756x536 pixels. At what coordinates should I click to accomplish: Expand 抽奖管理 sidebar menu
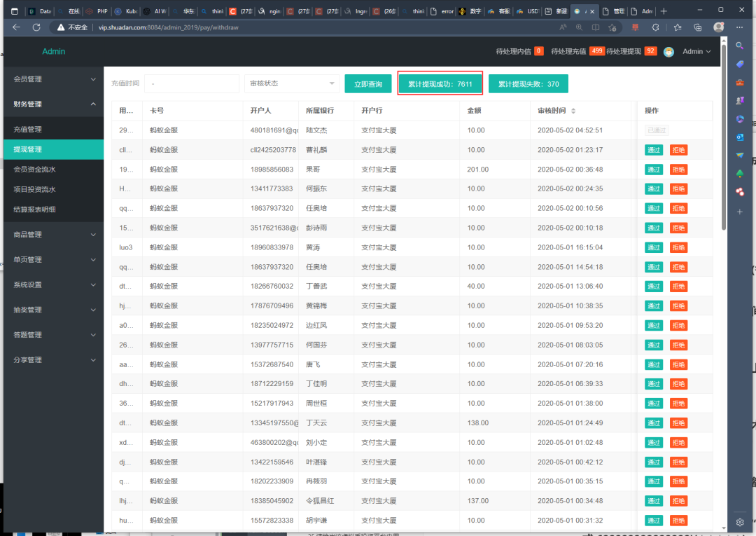[x=53, y=310]
